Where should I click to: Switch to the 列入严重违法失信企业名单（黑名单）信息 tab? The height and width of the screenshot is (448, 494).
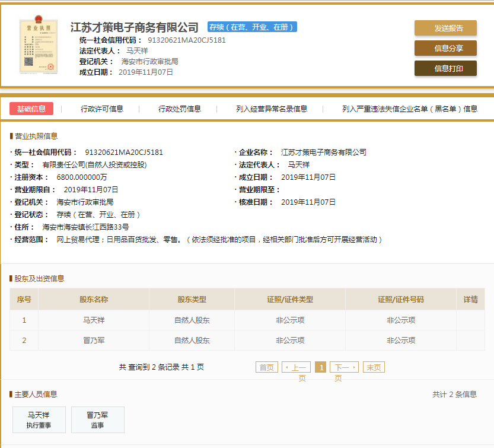pyautogui.click(x=410, y=109)
